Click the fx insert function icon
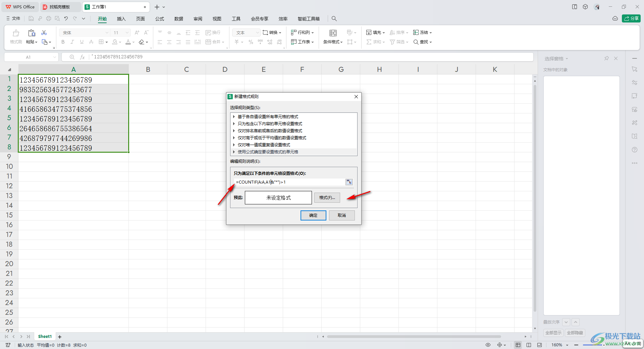Screen dimensions: 644x349 coord(82,57)
